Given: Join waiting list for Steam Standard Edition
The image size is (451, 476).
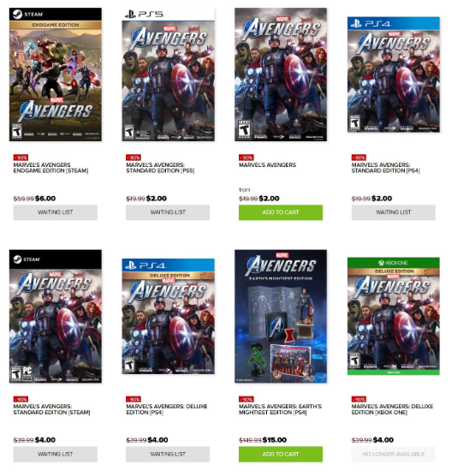Looking at the screenshot, I should (56, 454).
